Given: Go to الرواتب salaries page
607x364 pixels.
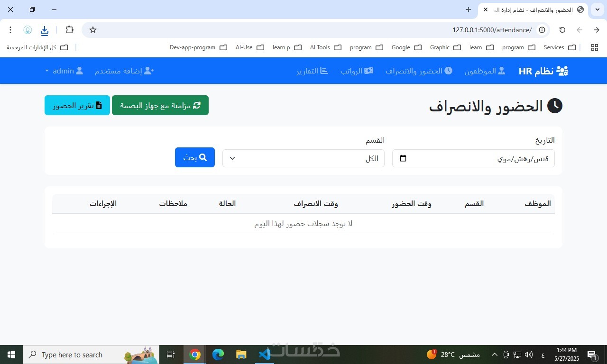Looking at the screenshot, I should click(357, 71).
